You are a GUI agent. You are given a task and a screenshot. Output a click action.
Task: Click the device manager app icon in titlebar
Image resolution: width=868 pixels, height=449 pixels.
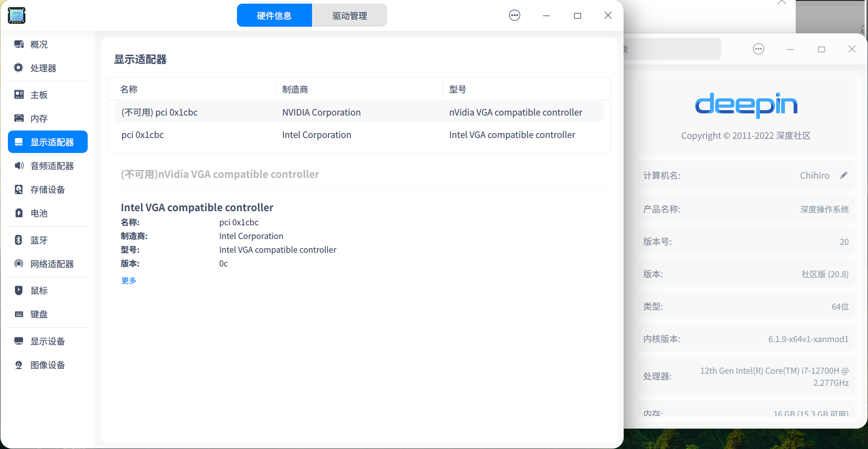(17, 15)
